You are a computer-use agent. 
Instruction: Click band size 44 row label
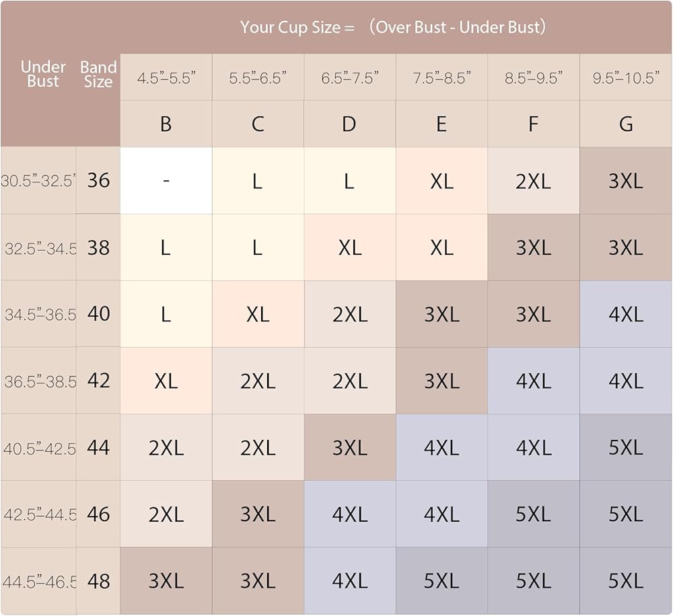(98, 447)
